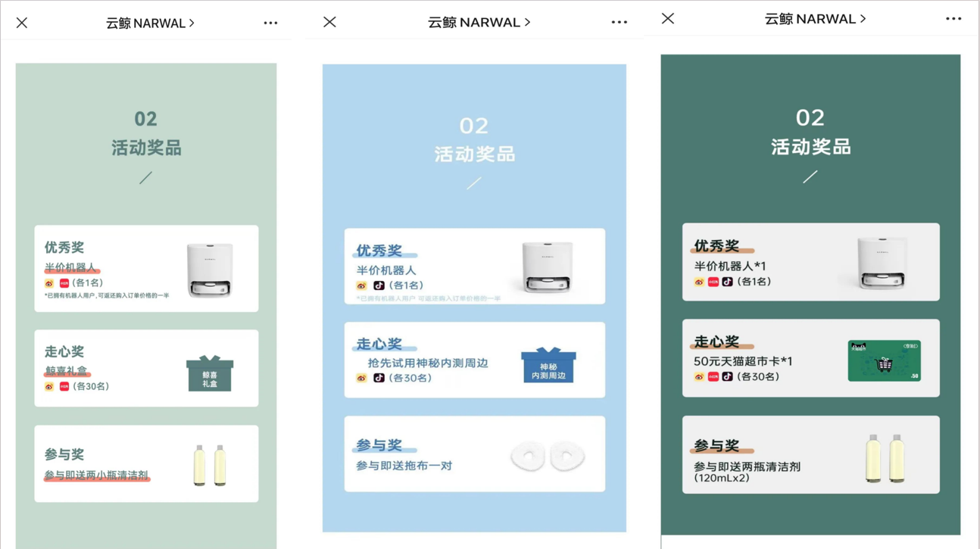Open more options on light green page

pos(270,23)
